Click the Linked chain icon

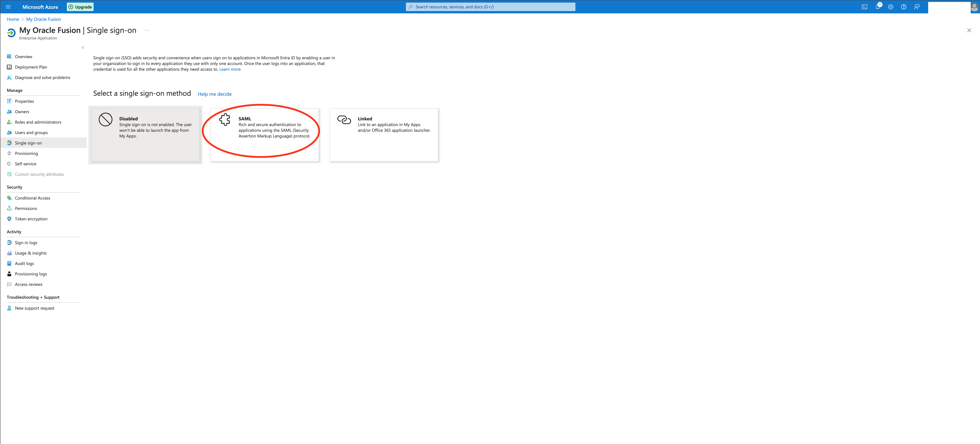pos(344,120)
